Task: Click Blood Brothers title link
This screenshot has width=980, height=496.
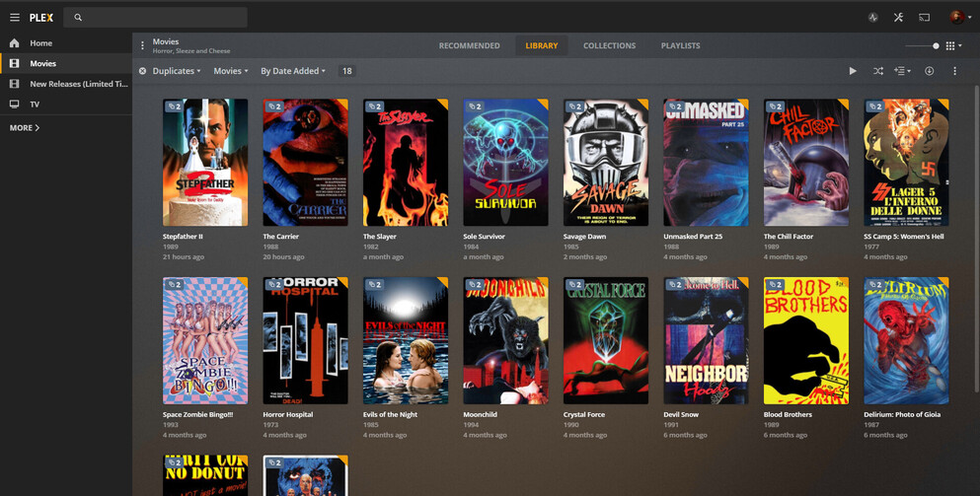Action: (x=789, y=415)
